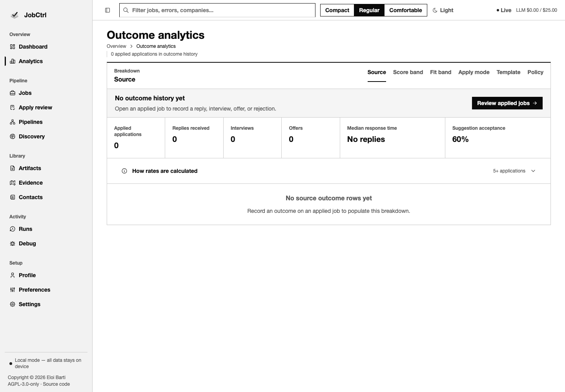This screenshot has height=392, width=565.
Task: Click Review applied jobs button
Action: 507,103
